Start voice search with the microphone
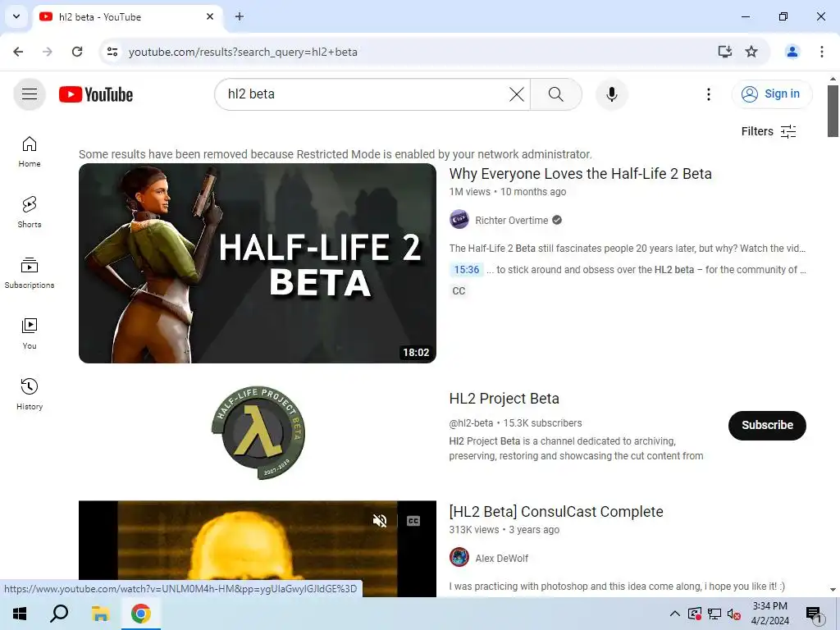 click(611, 94)
